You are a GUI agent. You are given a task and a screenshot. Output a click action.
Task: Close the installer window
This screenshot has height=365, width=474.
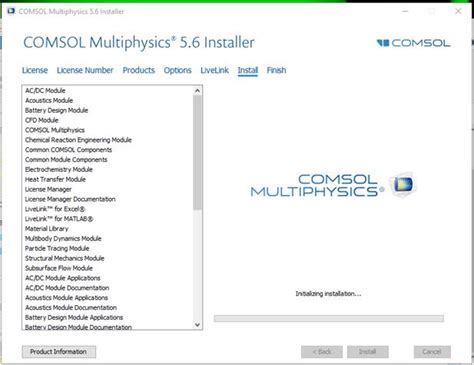point(458,11)
